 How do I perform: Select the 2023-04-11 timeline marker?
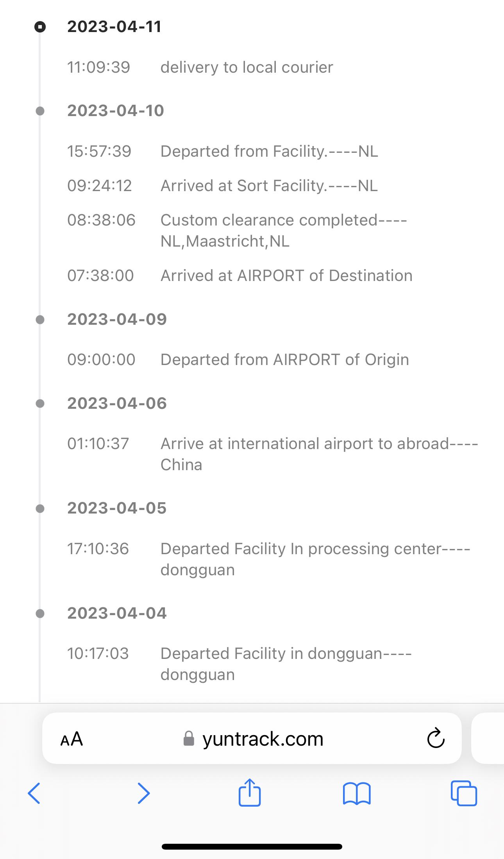click(x=40, y=27)
